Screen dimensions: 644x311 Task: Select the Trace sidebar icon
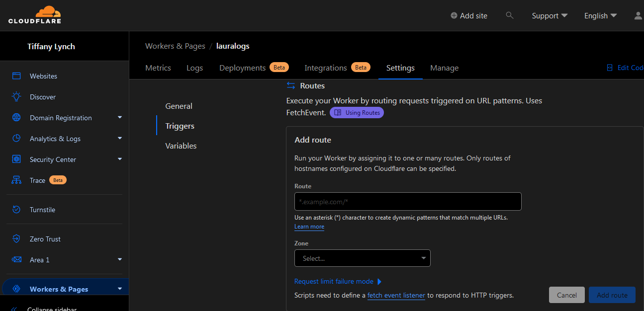16,180
